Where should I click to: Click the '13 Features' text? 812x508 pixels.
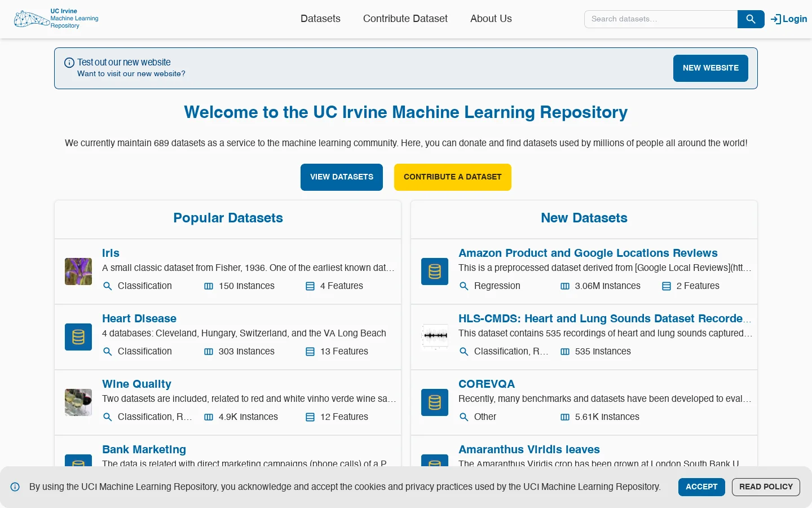[x=344, y=352]
